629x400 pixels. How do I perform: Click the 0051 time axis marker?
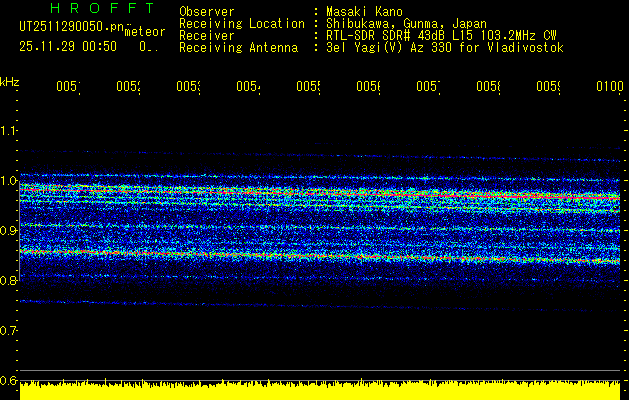pos(68,86)
